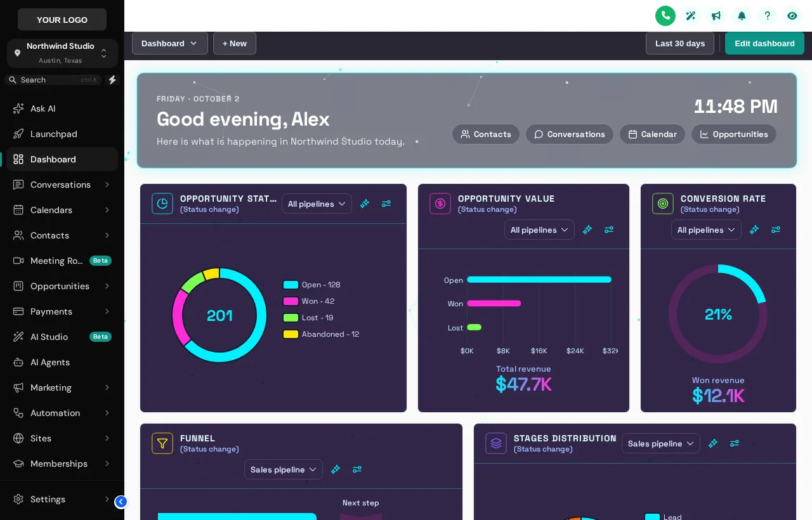Open Funnel widget filter settings icon
The height and width of the screenshot is (520, 812).
357,469
